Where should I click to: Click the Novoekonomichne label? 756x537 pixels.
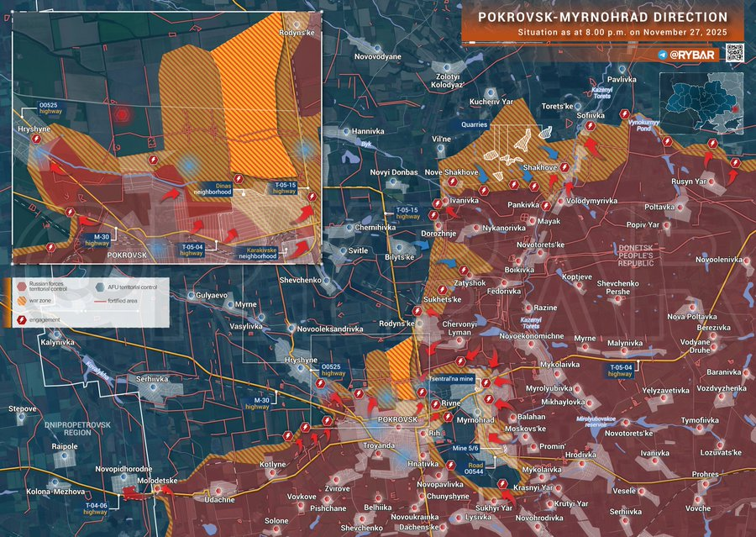[532, 336]
